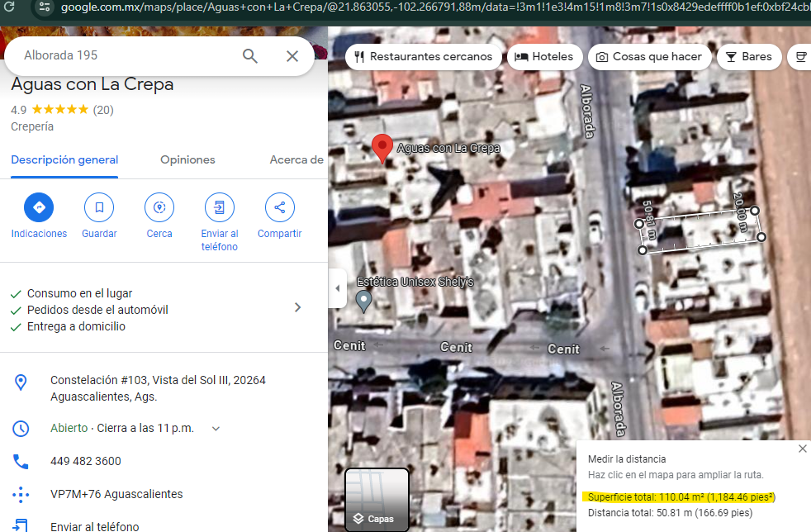This screenshot has height=532, width=811.
Task: Click the search magnifier icon
Action: [250, 56]
